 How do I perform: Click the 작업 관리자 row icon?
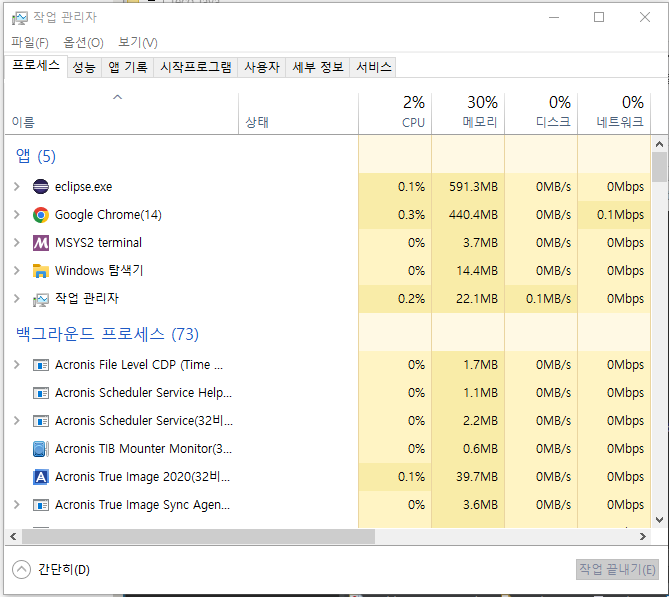pos(41,299)
